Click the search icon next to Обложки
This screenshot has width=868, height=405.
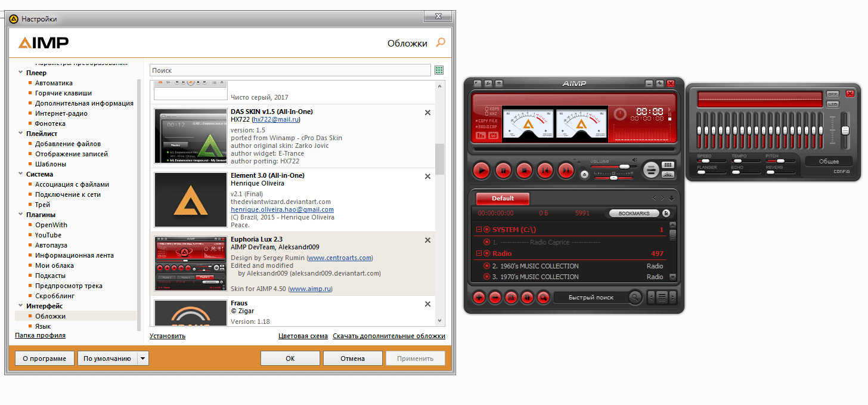pyautogui.click(x=441, y=42)
